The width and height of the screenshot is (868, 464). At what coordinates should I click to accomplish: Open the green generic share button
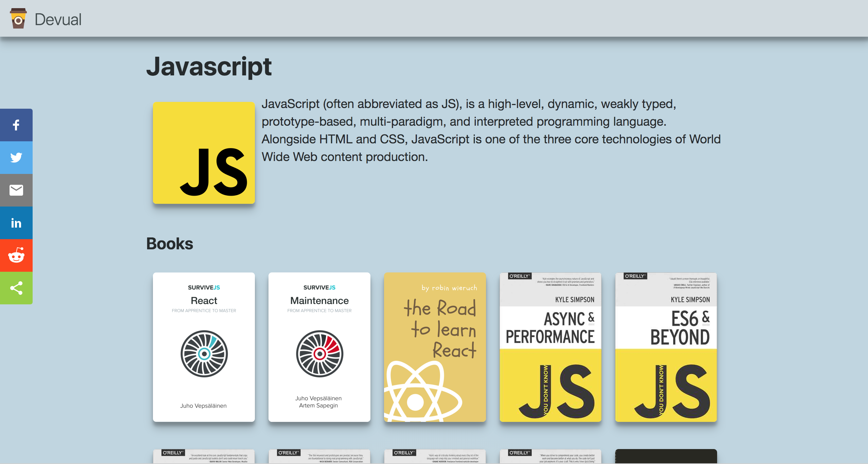16,288
